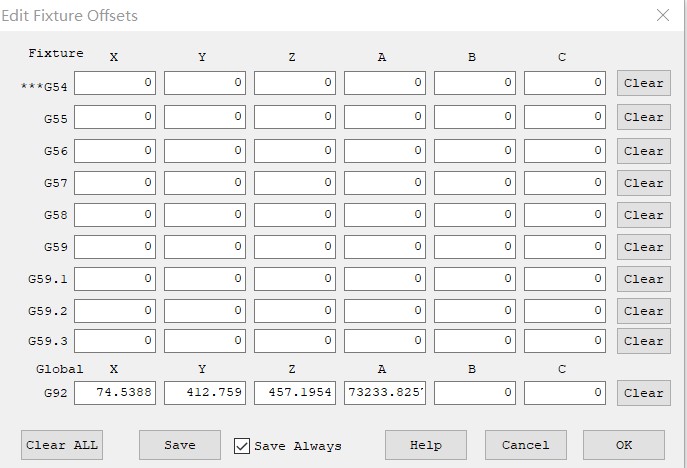Screen dimensions: 687x468
Task: Confirm with the OK button
Action: point(624,445)
